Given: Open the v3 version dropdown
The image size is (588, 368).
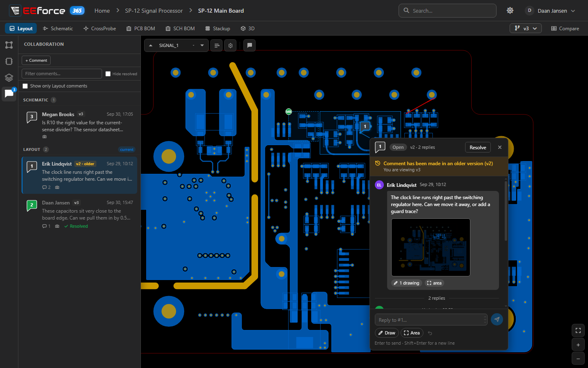Looking at the screenshot, I should tap(526, 28).
